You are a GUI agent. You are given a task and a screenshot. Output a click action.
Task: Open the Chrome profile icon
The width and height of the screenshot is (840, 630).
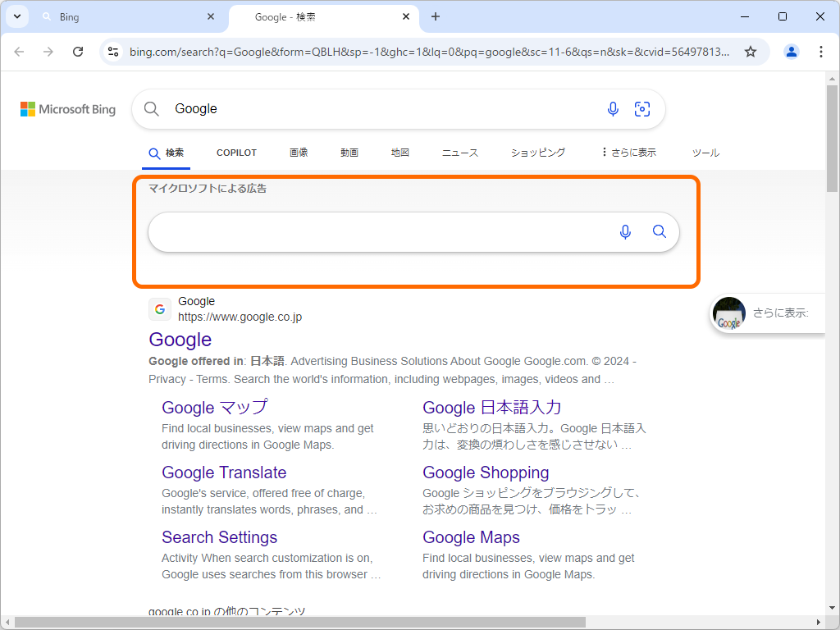[790, 51]
